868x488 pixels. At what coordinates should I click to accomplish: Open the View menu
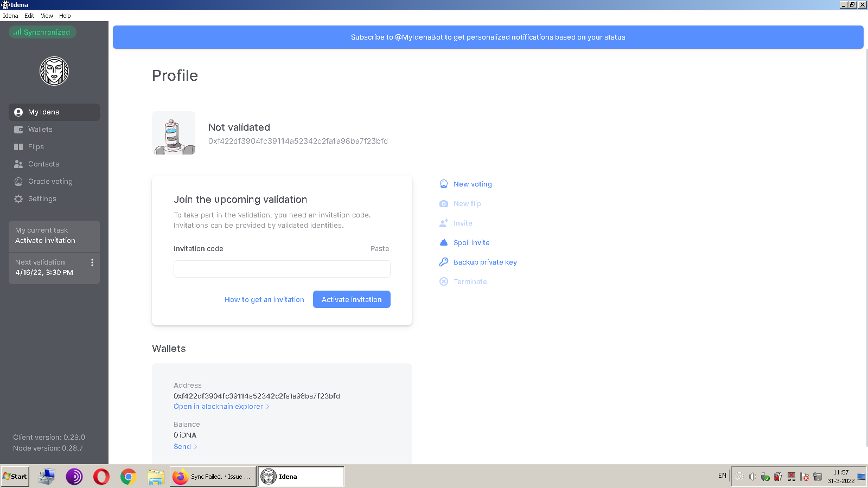tap(47, 16)
